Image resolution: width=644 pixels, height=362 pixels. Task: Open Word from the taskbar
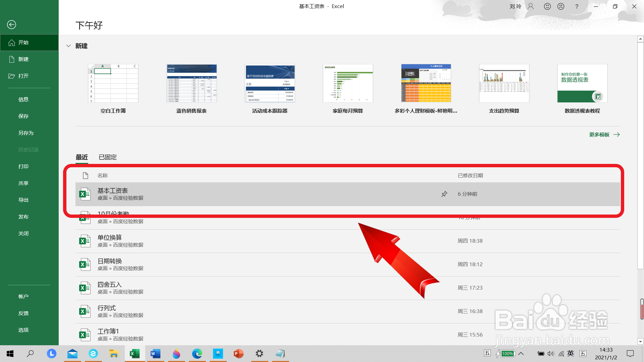click(155, 354)
